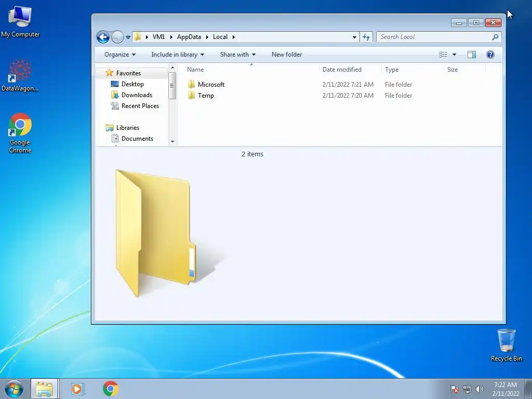Image resolution: width=532 pixels, height=399 pixels.
Task: Click the navigation pane scrollbar thumb
Action: pyautogui.click(x=172, y=86)
